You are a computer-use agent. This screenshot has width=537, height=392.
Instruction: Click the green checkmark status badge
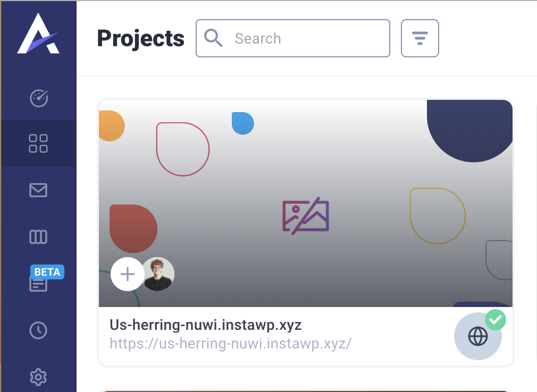coord(496,319)
